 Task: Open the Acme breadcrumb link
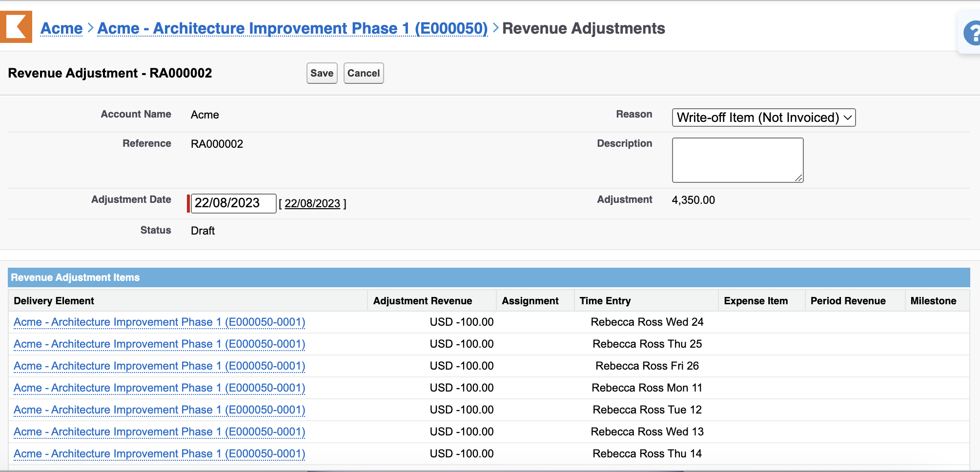coord(61,28)
